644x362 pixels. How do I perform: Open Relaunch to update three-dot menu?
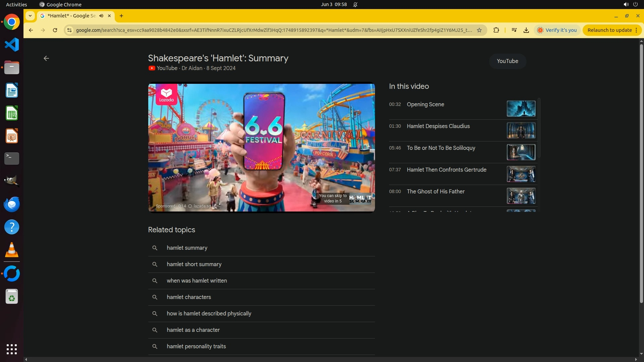point(636,30)
